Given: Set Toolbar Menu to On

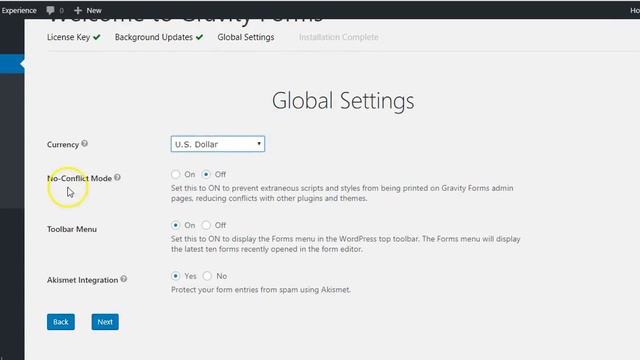Looking at the screenshot, I should point(176,225).
